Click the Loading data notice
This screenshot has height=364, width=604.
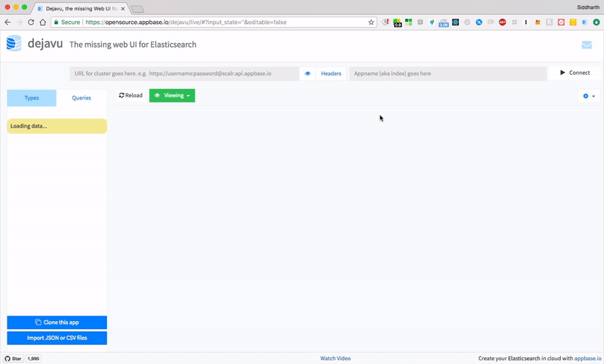click(x=57, y=126)
